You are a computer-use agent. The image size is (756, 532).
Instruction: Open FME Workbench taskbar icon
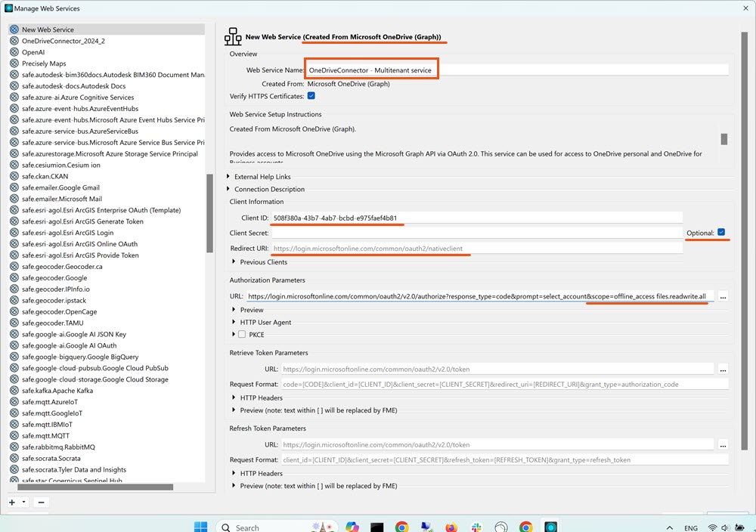550,527
